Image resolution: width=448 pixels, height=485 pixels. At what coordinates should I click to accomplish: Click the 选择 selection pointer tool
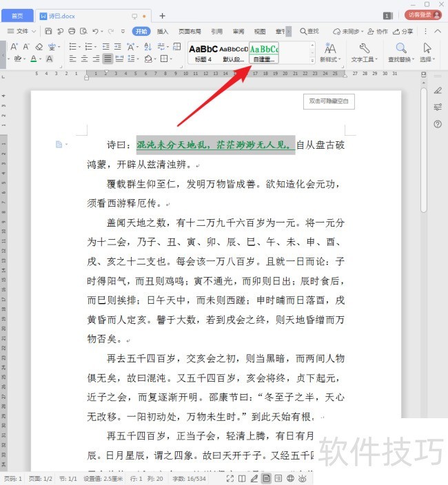point(427,52)
